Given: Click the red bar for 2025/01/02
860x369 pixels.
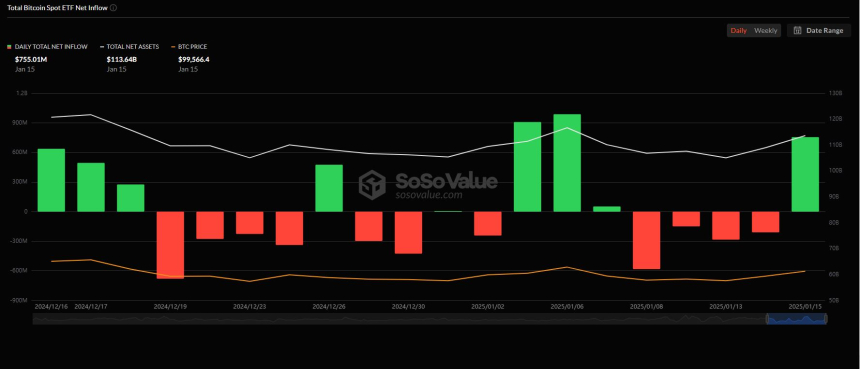Looking at the screenshot, I should [x=488, y=224].
